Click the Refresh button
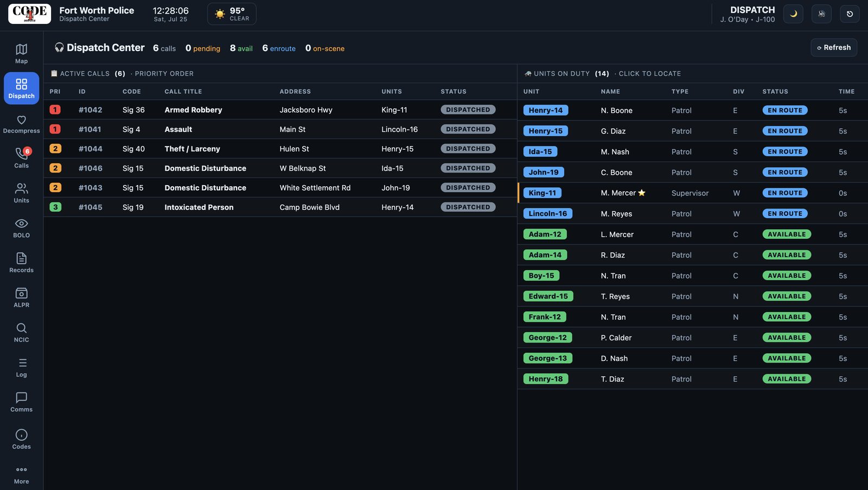 tap(834, 48)
